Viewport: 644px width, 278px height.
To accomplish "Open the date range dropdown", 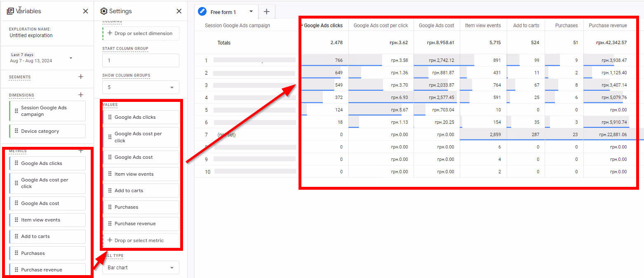I will pyautogui.click(x=71, y=58).
